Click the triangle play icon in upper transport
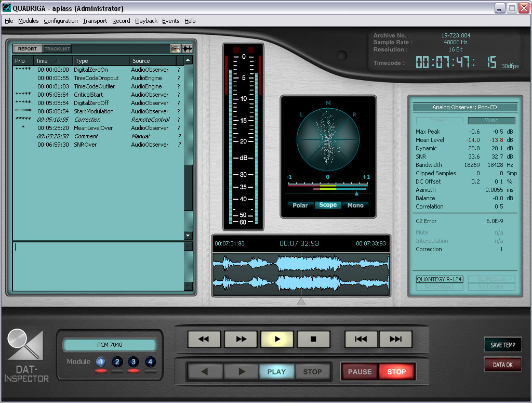The image size is (532, 403). coord(277,339)
